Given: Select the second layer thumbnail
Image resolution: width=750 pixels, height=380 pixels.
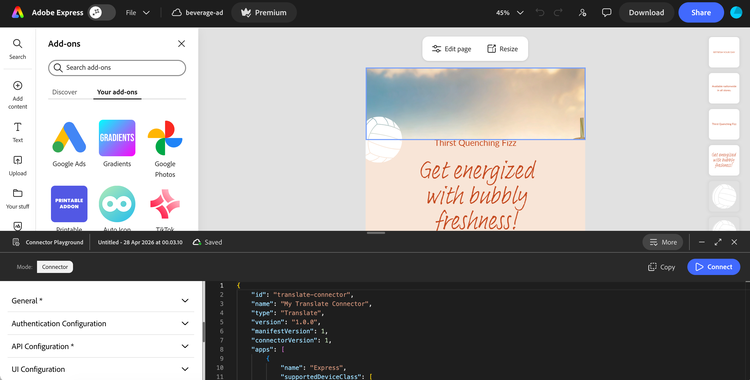Looking at the screenshot, I should 724,88.
